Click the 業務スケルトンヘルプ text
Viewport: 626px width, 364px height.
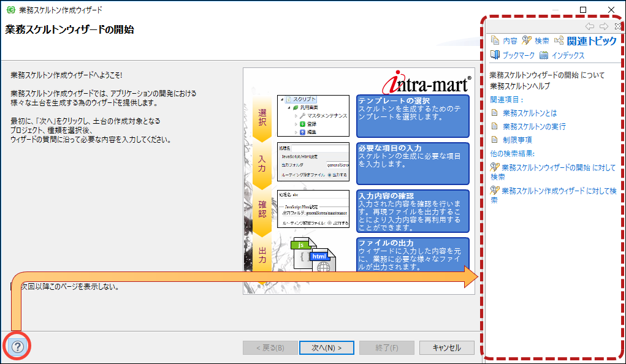tap(520, 86)
